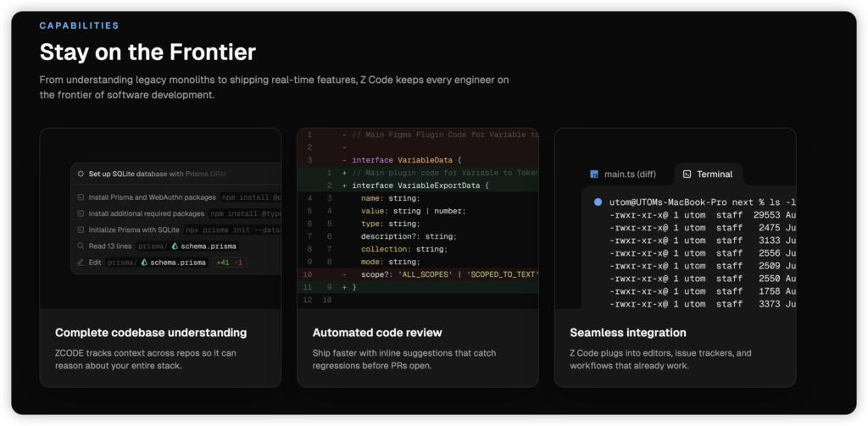Click the magnifier icon beside Read 13 lines

coord(81,246)
